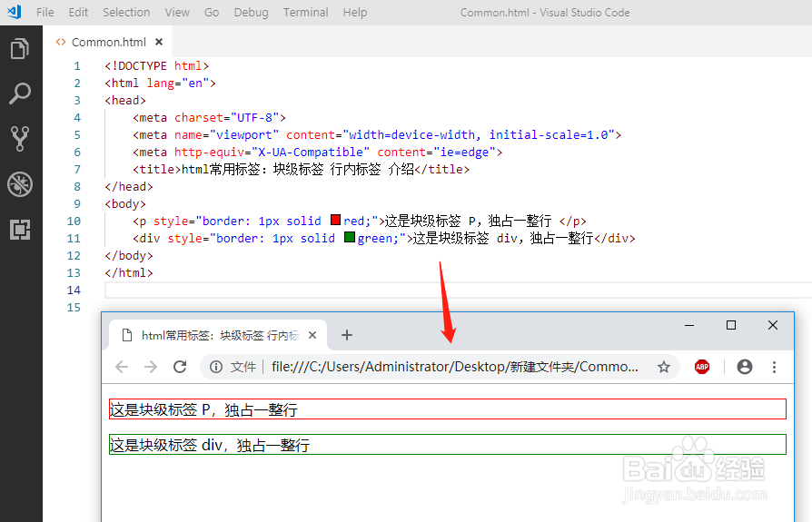
Task: Click the green color swatch on line 11
Action: pyautogui.click(x=350, y=238)
